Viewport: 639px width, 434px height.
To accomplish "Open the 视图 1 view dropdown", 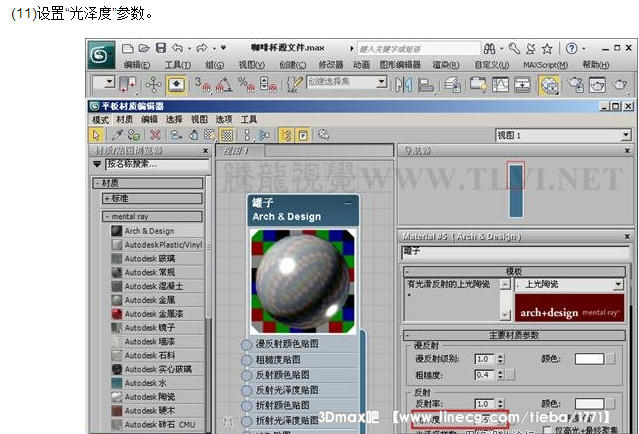I will (626, 135).
